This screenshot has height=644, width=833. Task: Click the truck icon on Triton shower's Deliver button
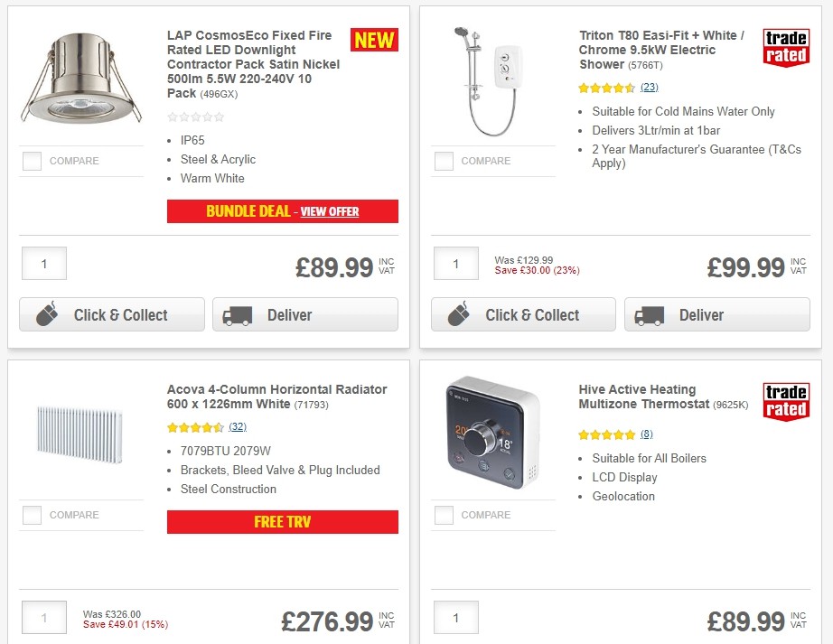(648, 314)
